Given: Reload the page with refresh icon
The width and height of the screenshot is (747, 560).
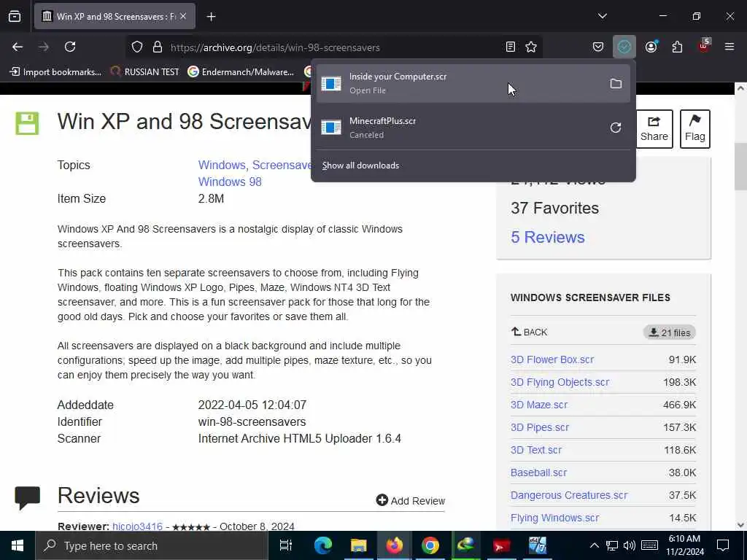Looking at the screenshot, I should click(x=70, y=47).
